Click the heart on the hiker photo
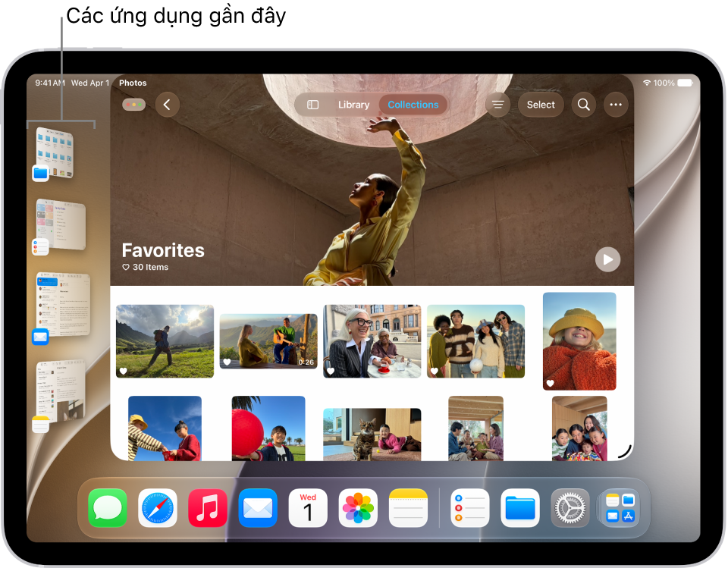728x571 pixels. [x=123, y=371]
